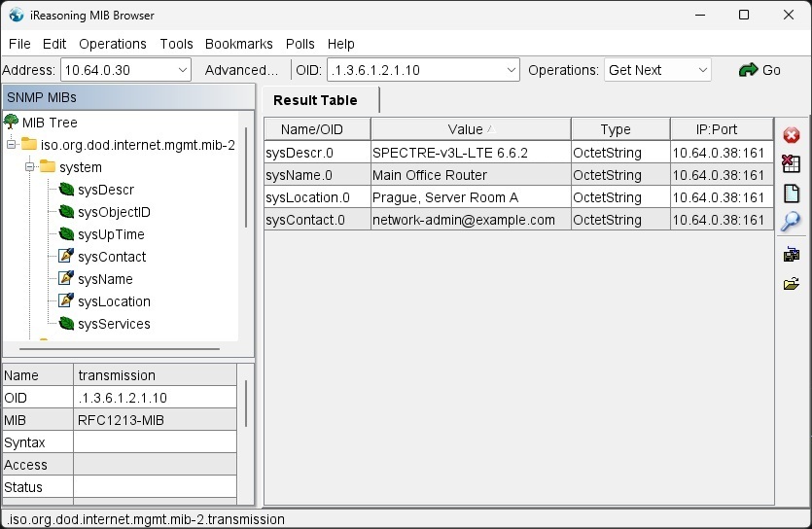Screen dimensions: 812x529
Task: Click the SNMP MIBs panel header
Action: tap(128, 97)
